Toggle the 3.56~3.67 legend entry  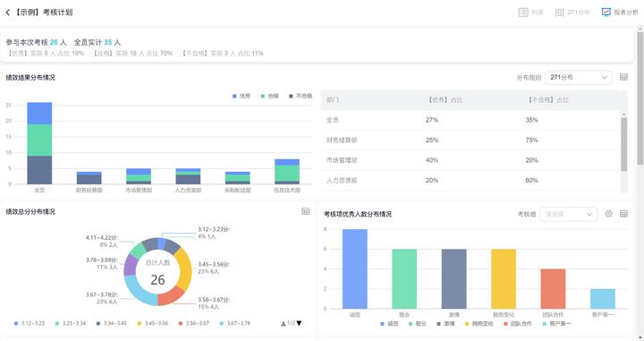[193, 323]
